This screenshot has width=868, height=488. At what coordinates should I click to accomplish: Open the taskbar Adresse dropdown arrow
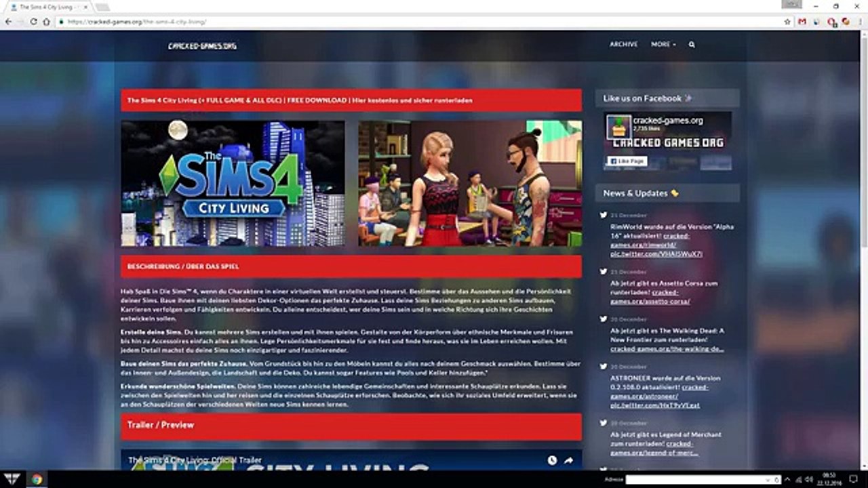coord(767,480)
